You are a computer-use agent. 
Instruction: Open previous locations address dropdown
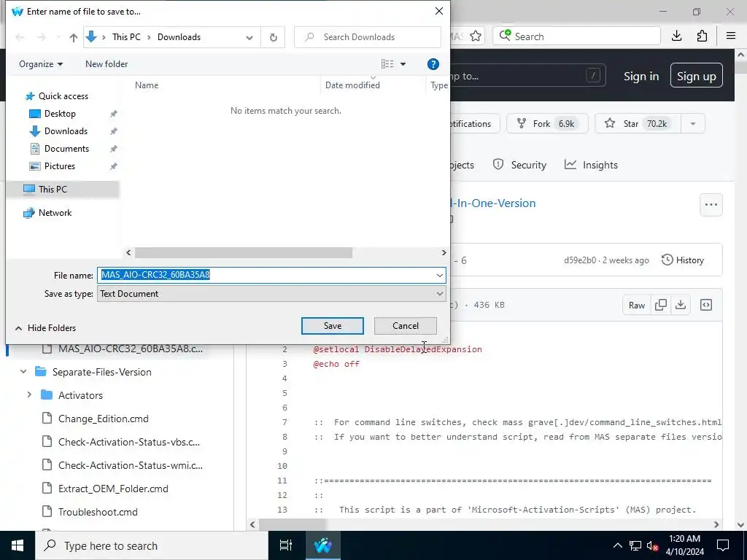[x=249, y=37]
